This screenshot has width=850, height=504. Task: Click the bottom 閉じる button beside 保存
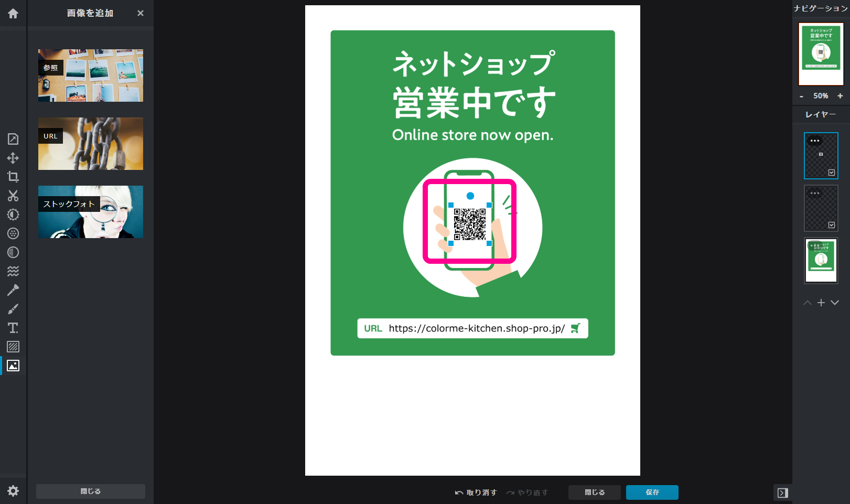point(595,492)
